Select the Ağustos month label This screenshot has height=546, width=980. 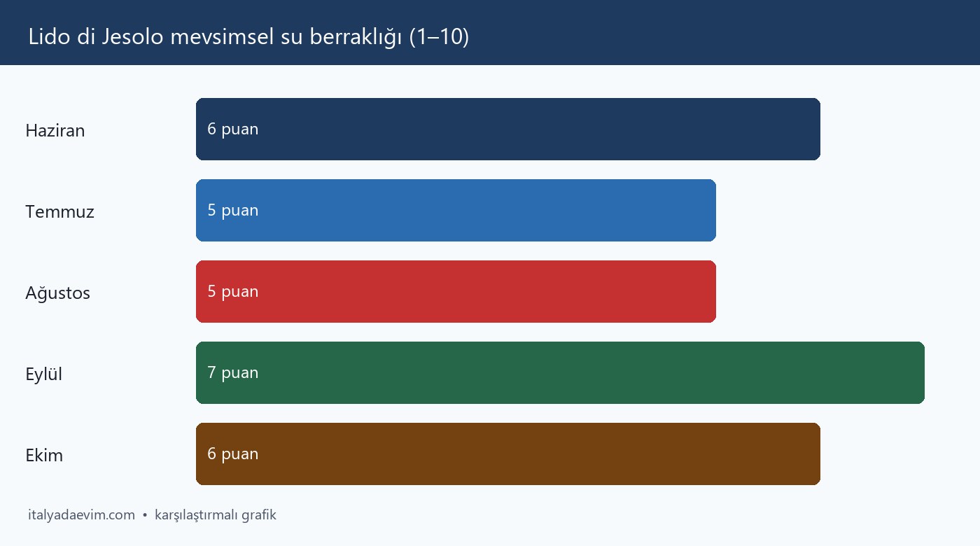[x=57, y=293]
